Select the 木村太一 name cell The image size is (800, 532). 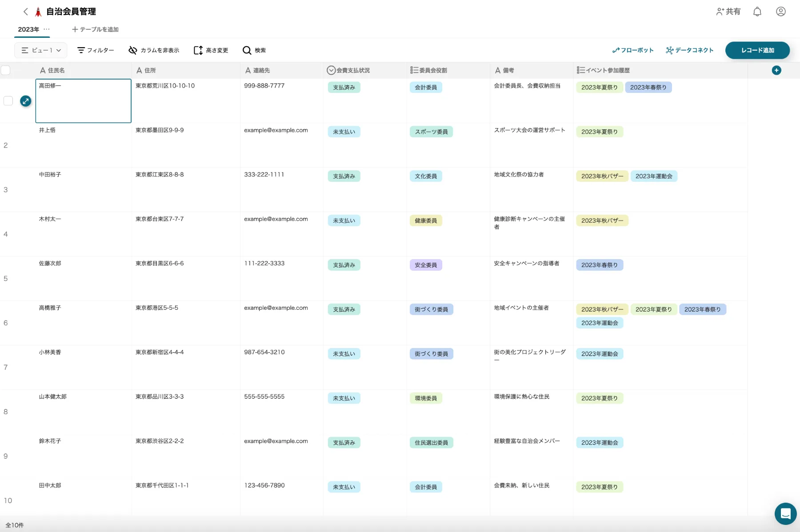tap(84, 234)
